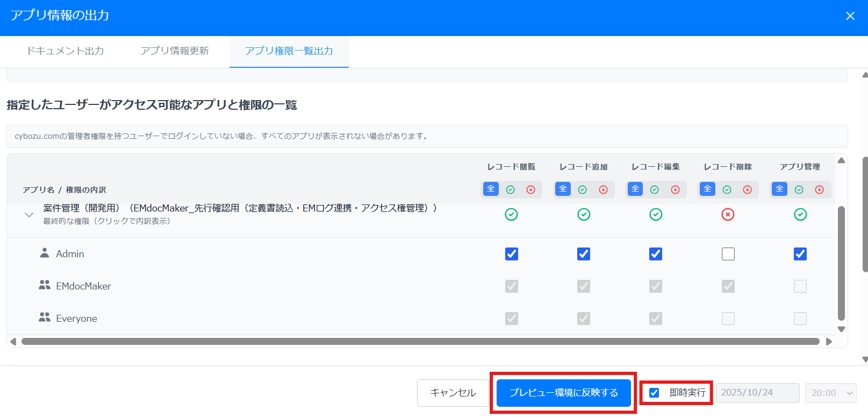Screen dimensions: 868x417
Task: Switch to the アプリ情報更新 tab
Action: pyautogui.click(x=175, y=51)
